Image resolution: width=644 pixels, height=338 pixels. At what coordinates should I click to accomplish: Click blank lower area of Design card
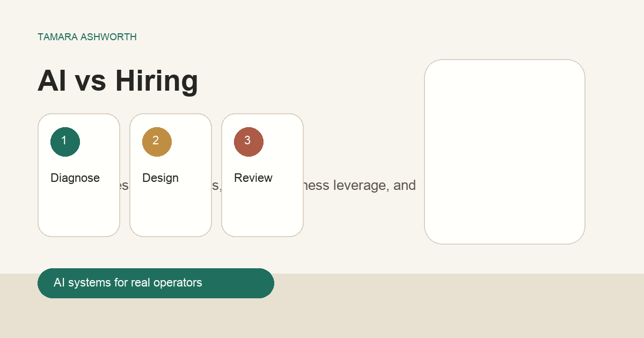point(171,212)
